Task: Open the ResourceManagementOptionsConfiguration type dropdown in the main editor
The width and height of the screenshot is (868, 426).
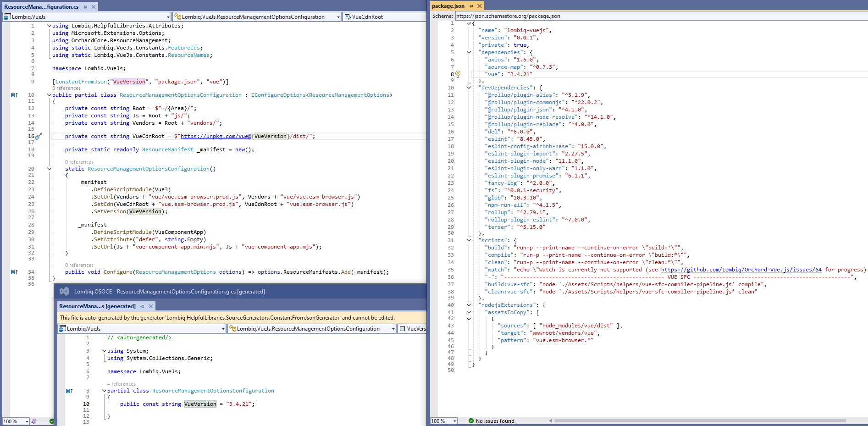Action: (x=338, y=17)
